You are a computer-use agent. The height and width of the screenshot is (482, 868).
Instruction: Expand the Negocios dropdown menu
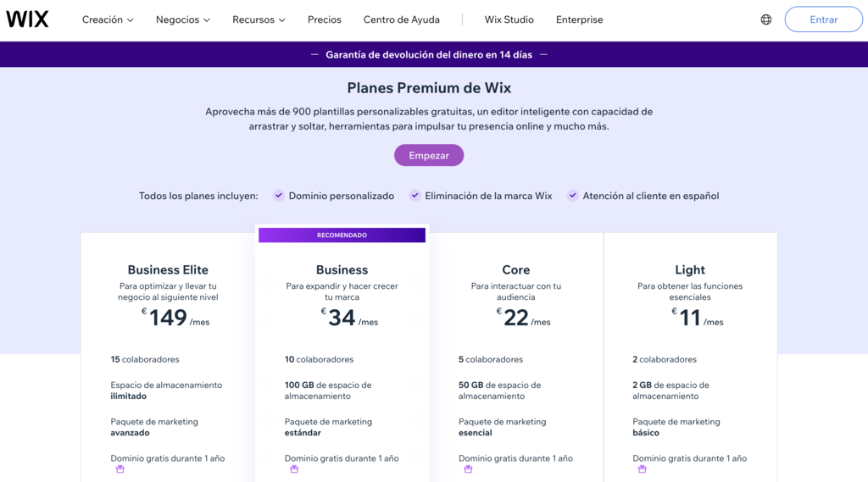click(x=182, y=19)
